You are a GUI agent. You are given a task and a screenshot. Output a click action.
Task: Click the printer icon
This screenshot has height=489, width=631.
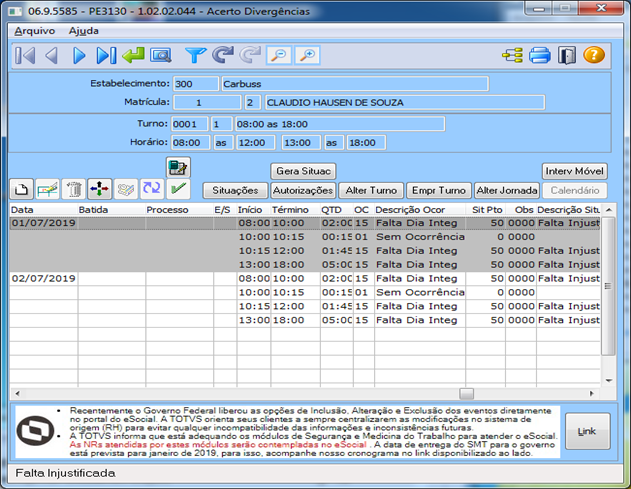[x=540, y=55]
